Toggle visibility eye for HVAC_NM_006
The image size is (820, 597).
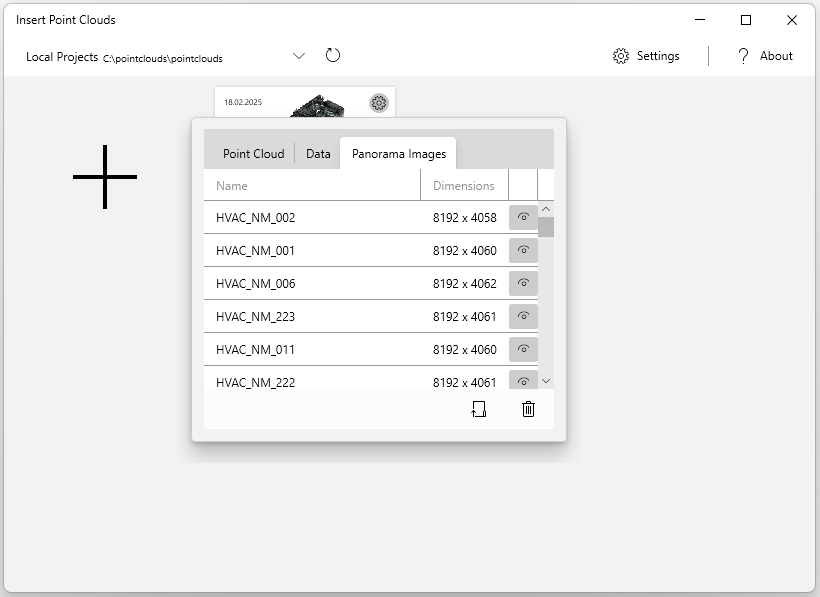tap(523, 283)
